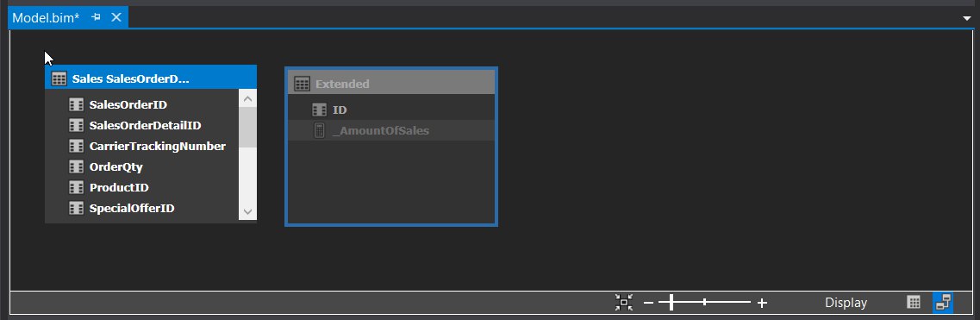Close the Model.bim tab
This screenshot has width=980, height=320.
(x=116, y=17)
